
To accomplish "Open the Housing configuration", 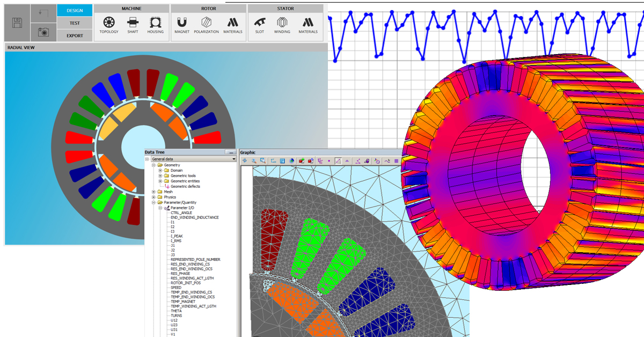I will coord(156,25).
